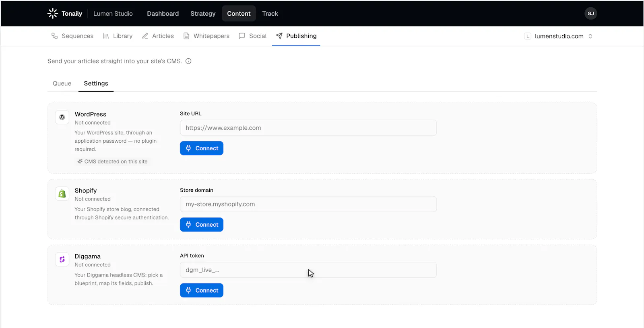Click the WordPress logo icon
Viewport: 644px width, 328px height.
[62, 117]
